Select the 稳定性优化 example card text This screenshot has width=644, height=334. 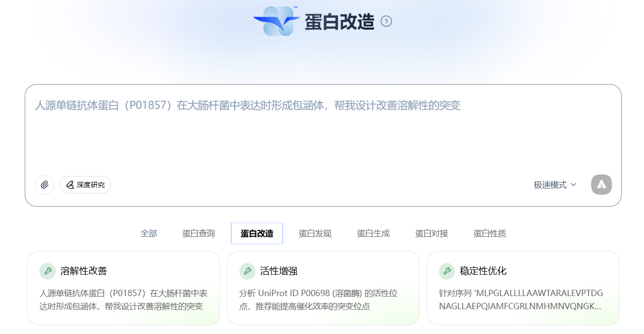[x=521, y=300]
